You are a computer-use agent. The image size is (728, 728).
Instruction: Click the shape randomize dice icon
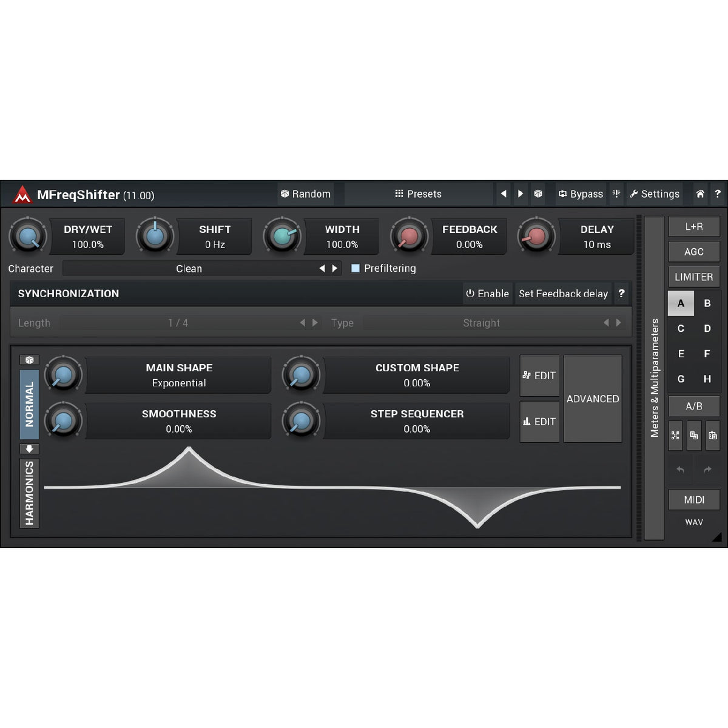pyautogui.click(x=29, y=360)
